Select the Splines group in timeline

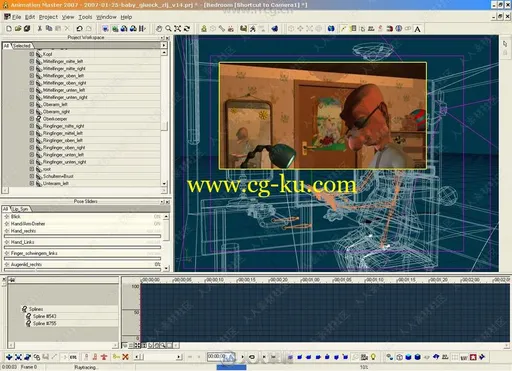coord(36,309)
